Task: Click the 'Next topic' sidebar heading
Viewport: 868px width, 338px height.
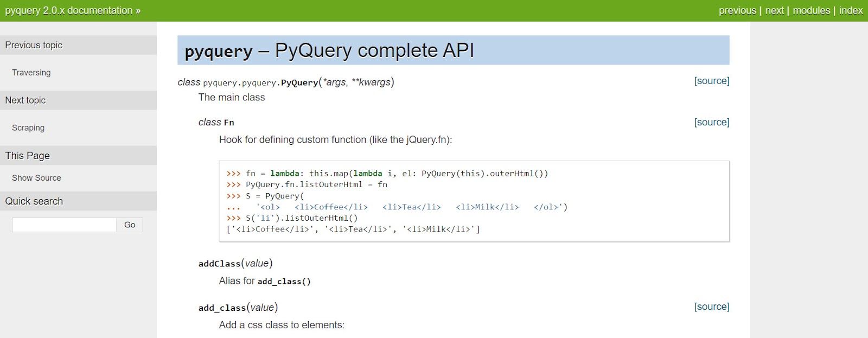Action: coord(25,100)
